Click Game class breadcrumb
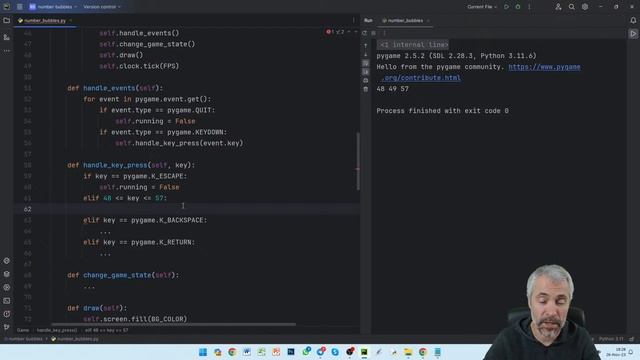640x360 pixels. coord(23,330)
